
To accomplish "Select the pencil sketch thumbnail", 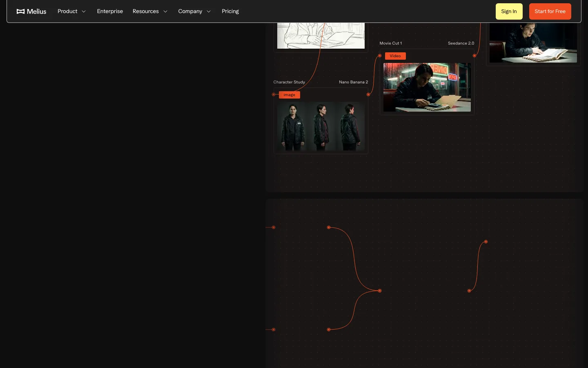I will pos(321,36).
